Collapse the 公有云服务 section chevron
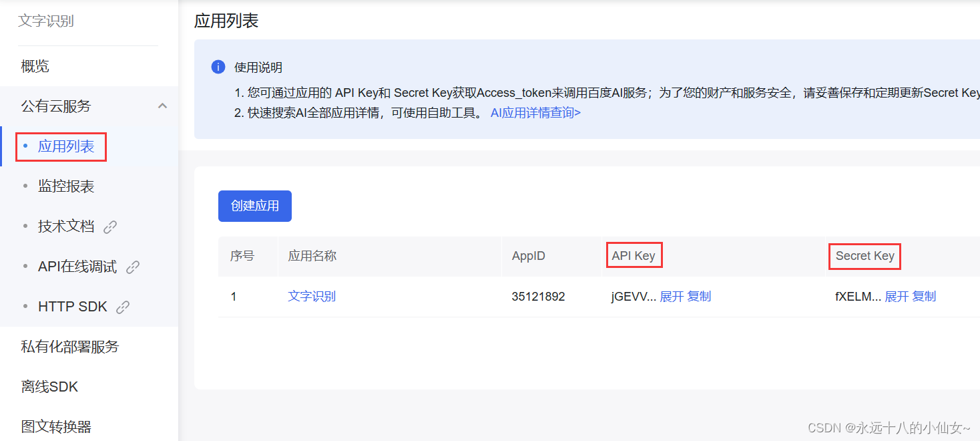The image size is (980, 441). 162,106
